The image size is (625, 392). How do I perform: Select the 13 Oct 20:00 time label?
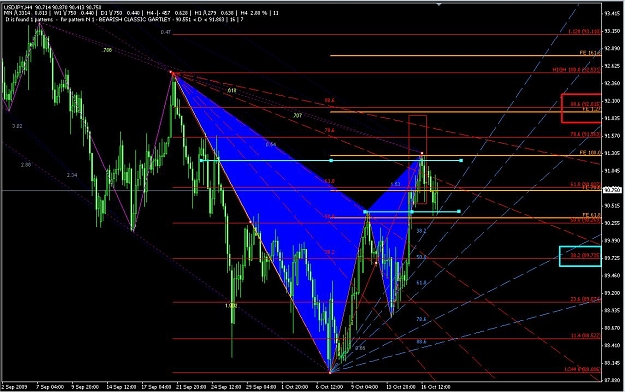pyautogui.click(x=400, y=387)
